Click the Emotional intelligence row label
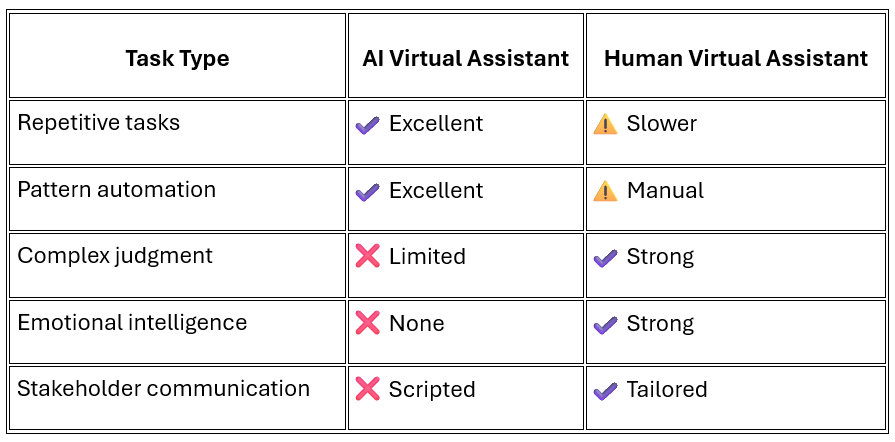Viewport: 895px width, 442px height. (x=132, y=323)
